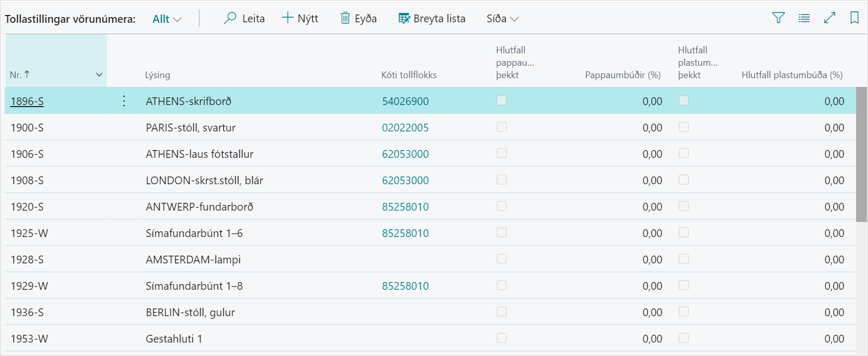This screenshot has height=356, width=868.
Task: Click the Eyða trash can icon
Action: (345, 19)
